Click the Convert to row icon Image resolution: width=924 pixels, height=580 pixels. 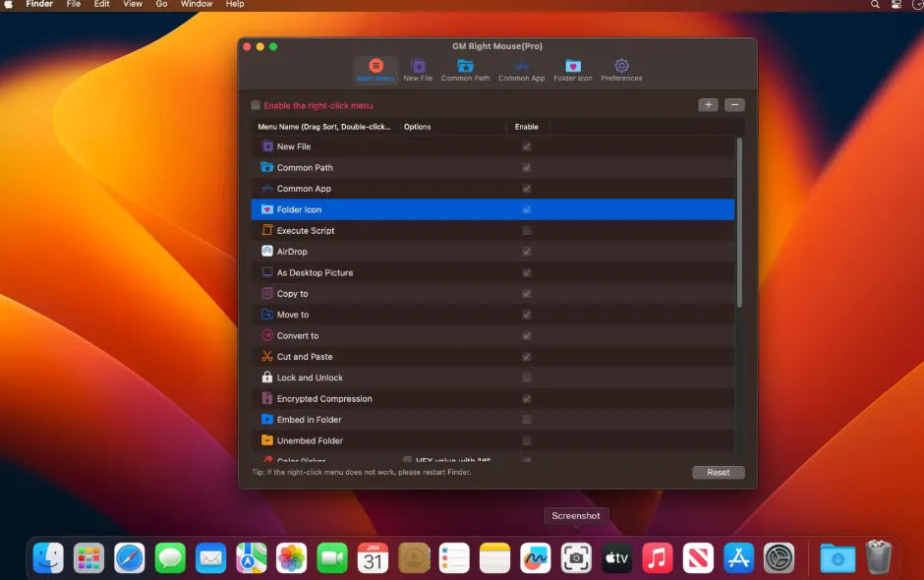267,335
